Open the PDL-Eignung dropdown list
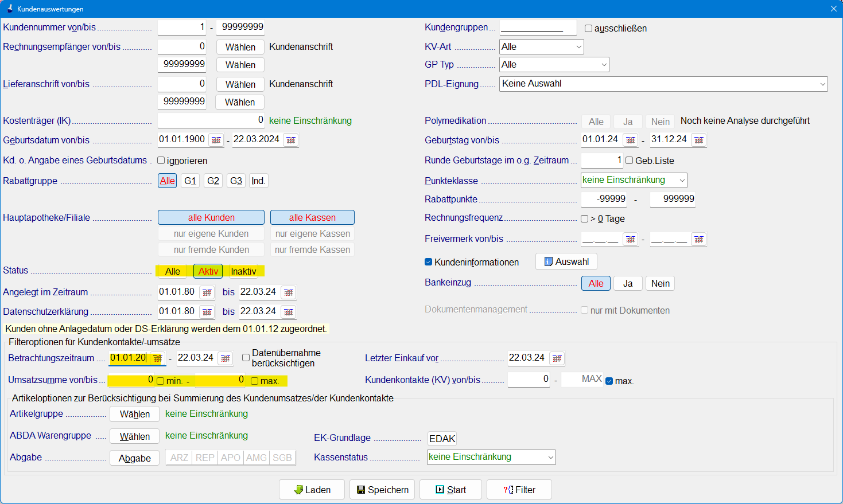 coord(822,84)
